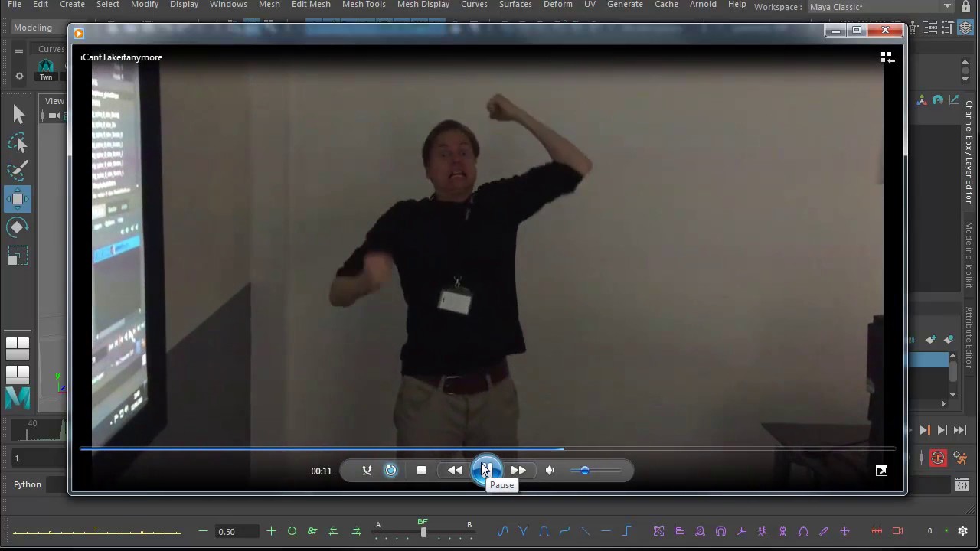The height and width of the screenshot is (551, 980).
Task: Increase the tween value with the plus
Action: [x=271, y=531]
